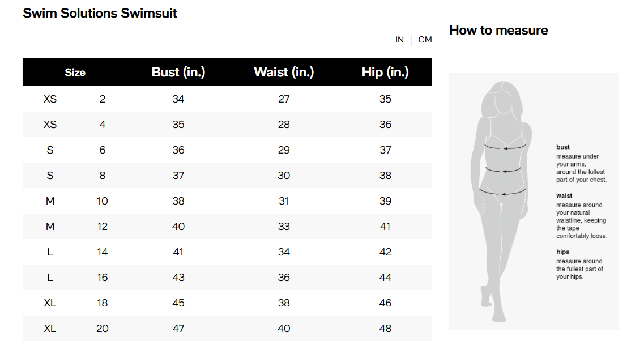Viewport: 644px width, 345px height.
Task: Click the Hip (in.) column header
Action: pos(385,73)
